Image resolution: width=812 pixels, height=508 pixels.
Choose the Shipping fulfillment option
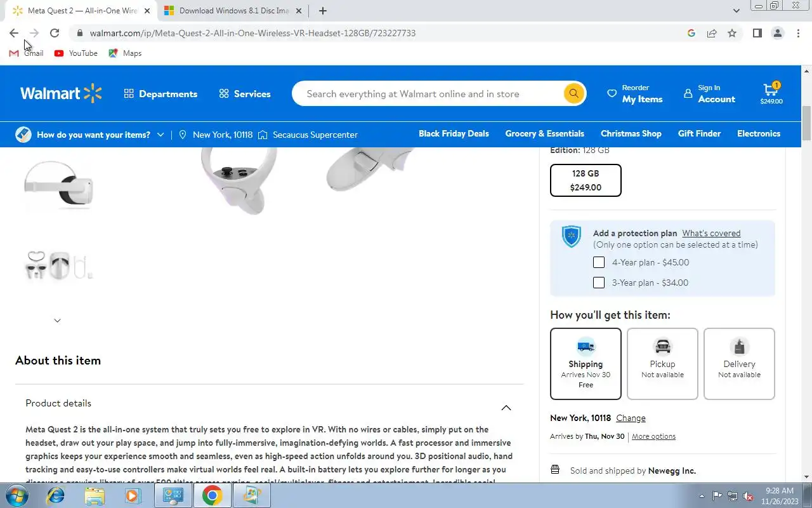[x=586, y=364]
